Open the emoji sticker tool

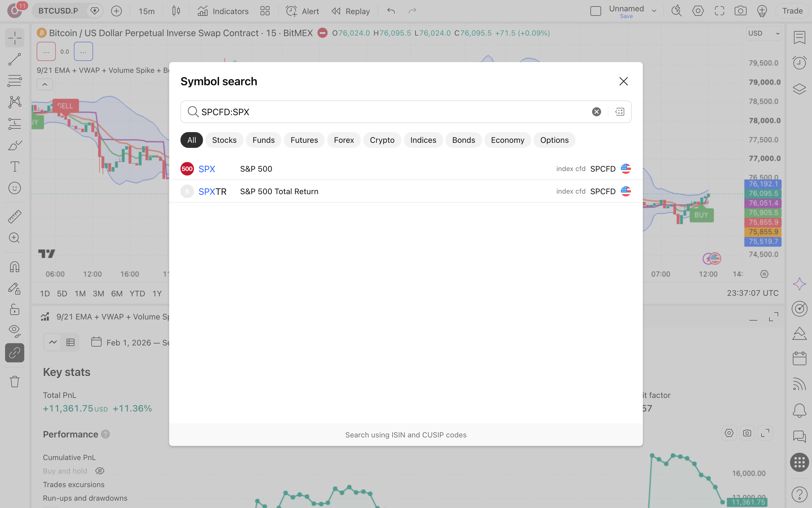click(14, 188)
